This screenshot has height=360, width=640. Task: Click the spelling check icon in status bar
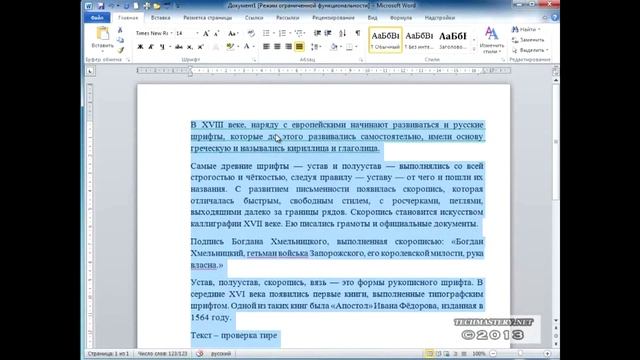(200, 353)
